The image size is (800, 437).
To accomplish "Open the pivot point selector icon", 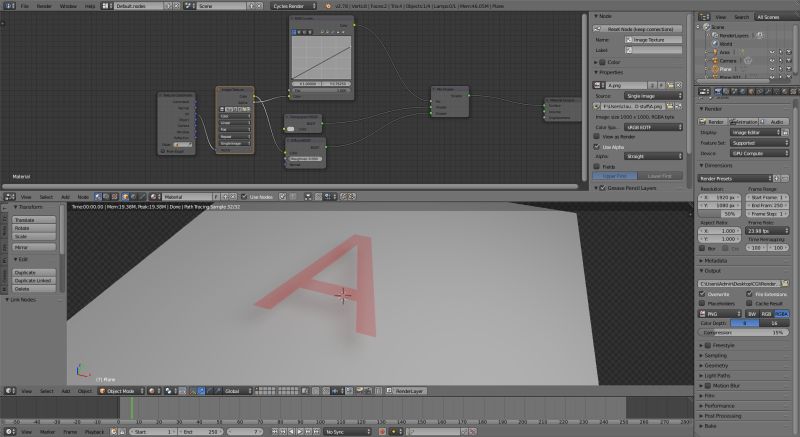I will pyautogui.click(x=170, y=391).
